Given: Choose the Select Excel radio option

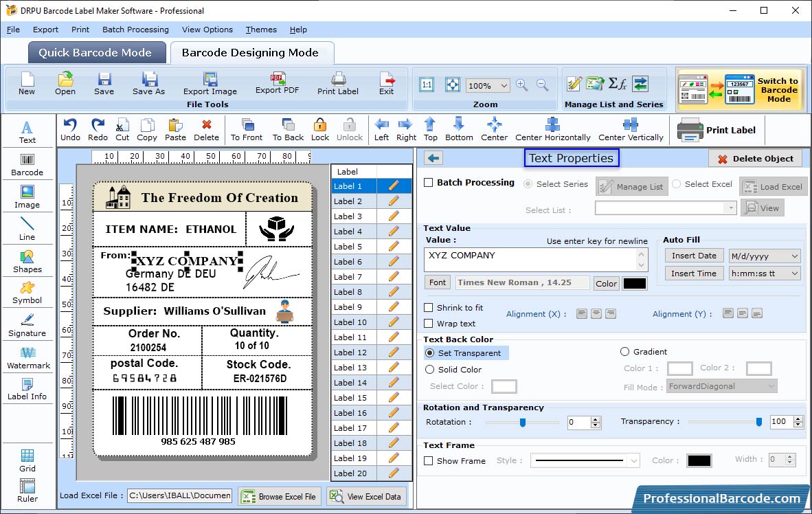Looking at the screenshot, I should tap(676, 183).
